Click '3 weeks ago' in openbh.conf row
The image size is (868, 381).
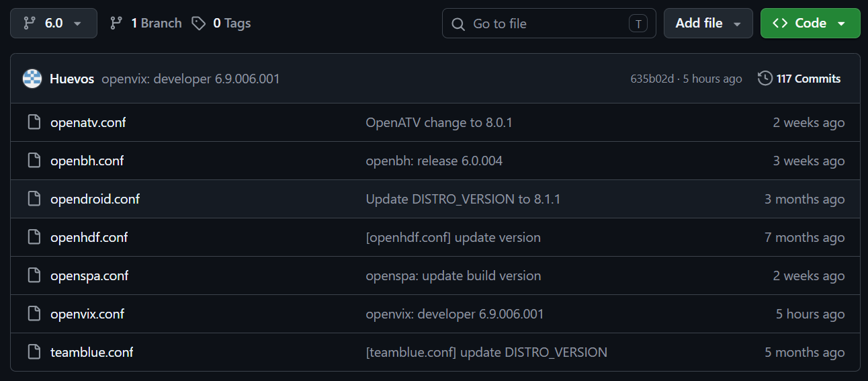click(x=809, y=161)
